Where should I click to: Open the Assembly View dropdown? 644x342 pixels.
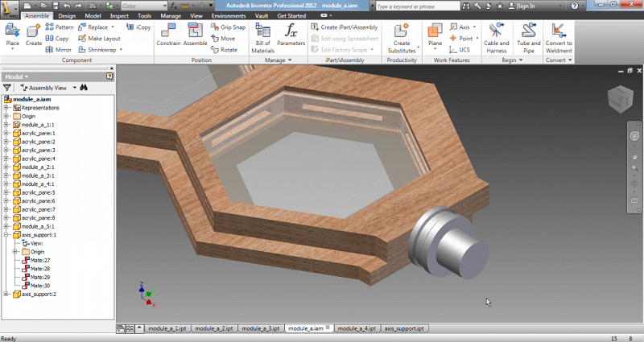tap(48, 88)
